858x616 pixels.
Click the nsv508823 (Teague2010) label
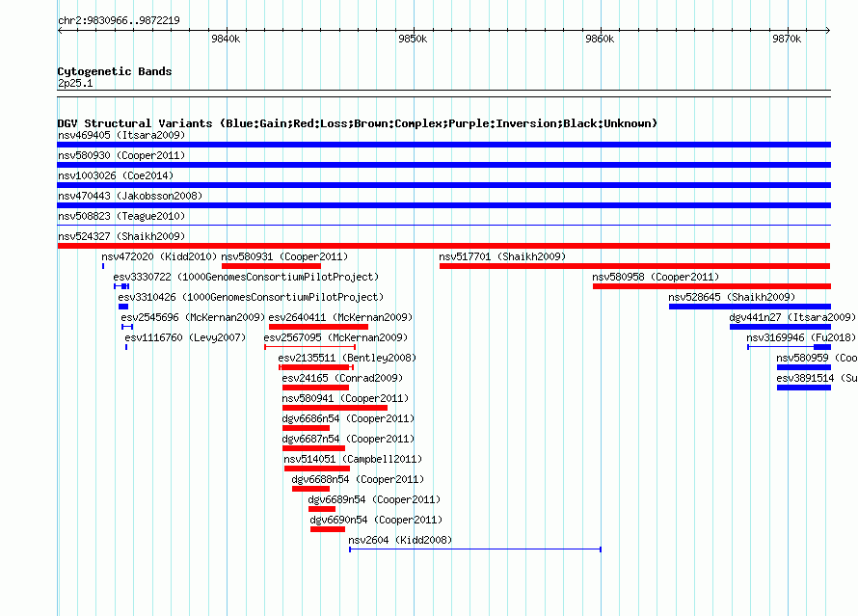(x=121, y=216)
